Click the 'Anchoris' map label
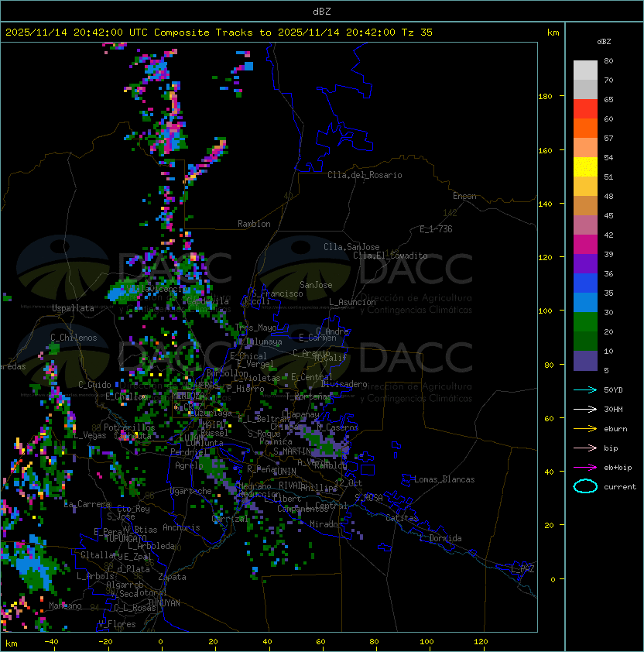 pyautogui.click(x=181, y=527)
